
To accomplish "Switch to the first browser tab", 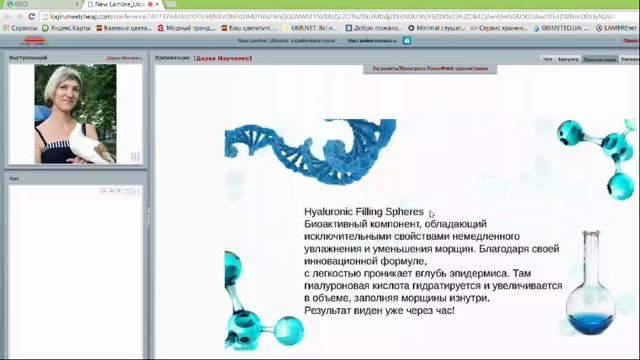I will pyautogui.click(x=41, y=4).
